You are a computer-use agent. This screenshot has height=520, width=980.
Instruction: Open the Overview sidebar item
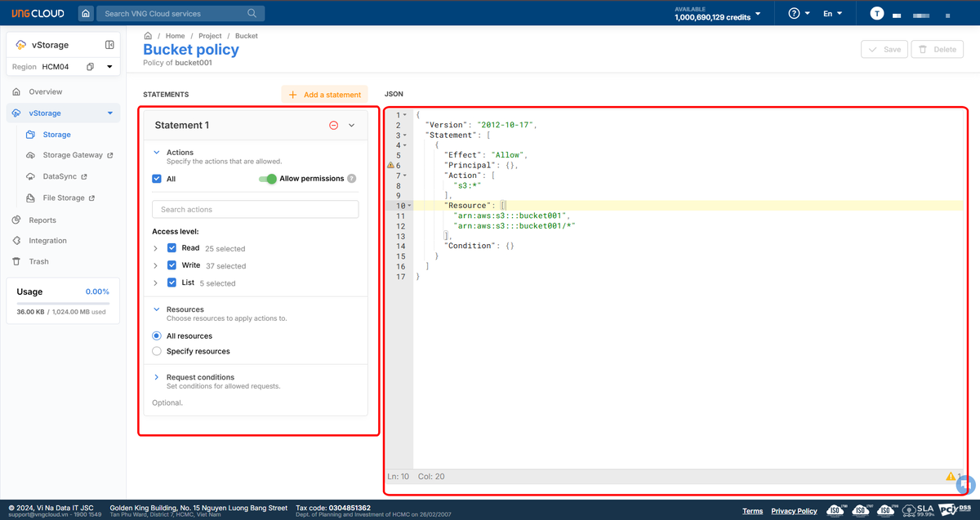pyautogui.click(x=45, y=91)
